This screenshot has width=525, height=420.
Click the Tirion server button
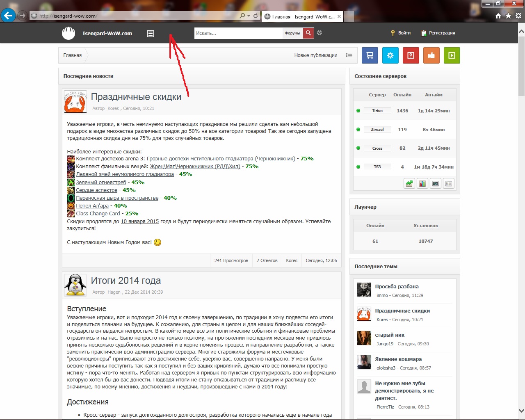coord(377,111)
